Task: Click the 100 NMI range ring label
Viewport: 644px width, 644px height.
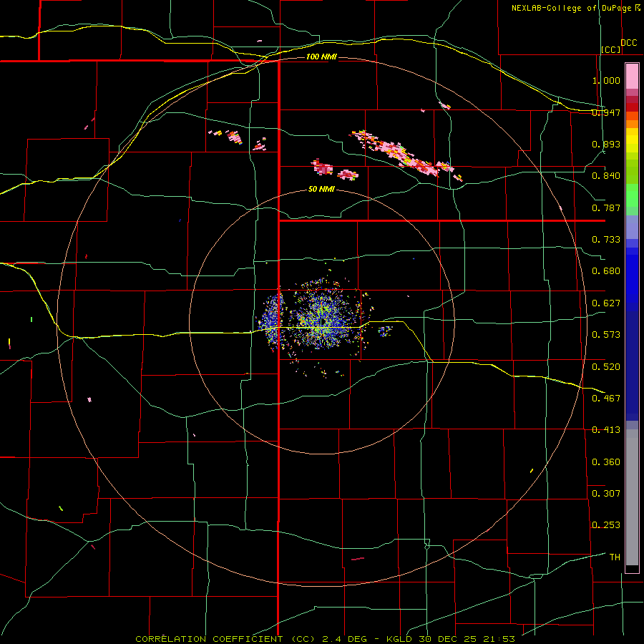Action: click(x=321, y=57)
